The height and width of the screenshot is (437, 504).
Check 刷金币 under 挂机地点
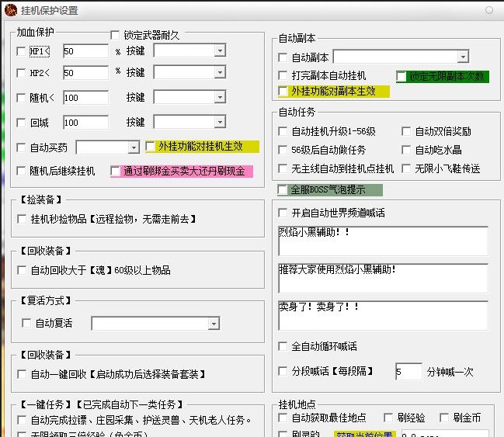[445, 418]
